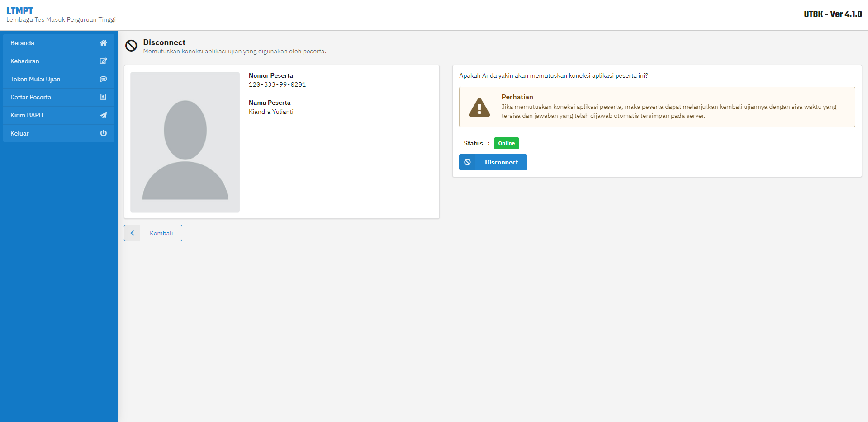
Task: Open the Kirim BAPU menu item
Action: [59, 115]
